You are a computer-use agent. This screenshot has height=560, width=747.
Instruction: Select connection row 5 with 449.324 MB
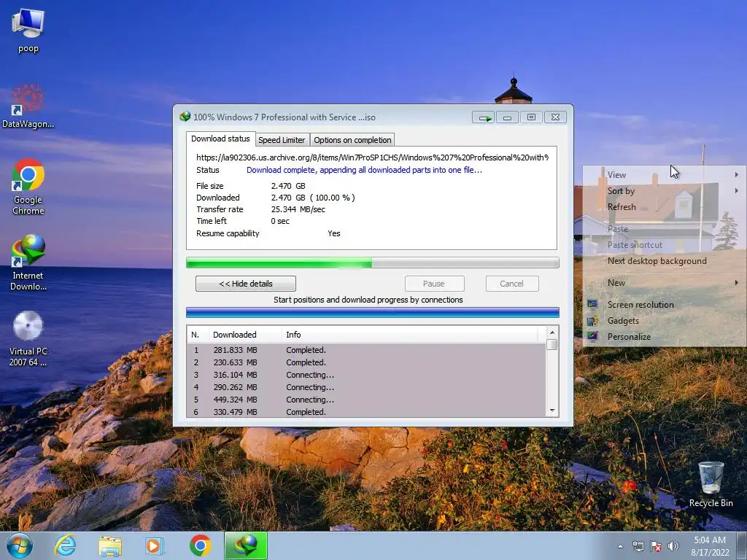(x=366, y=400)
